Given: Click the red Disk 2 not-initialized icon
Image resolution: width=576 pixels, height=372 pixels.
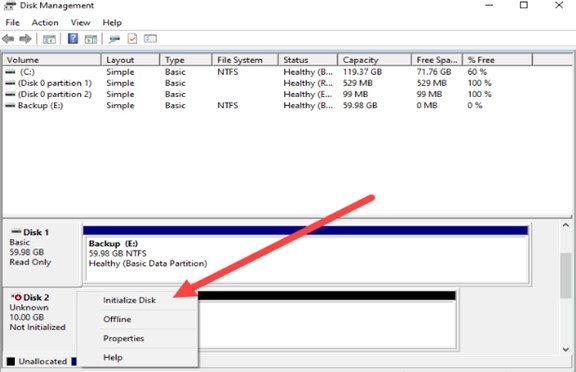Looking at the screenshot, I should point(17,297).
